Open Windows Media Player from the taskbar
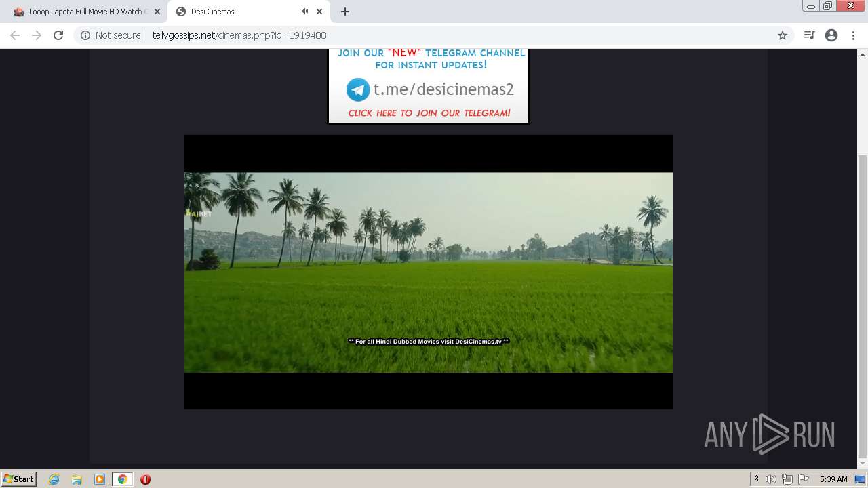This screenshot has height=488, width=868. point(100,479)
